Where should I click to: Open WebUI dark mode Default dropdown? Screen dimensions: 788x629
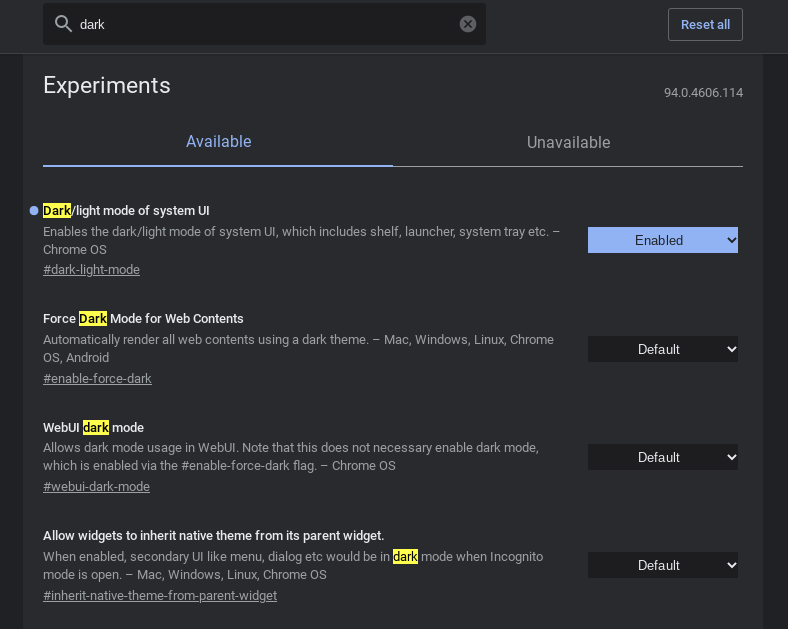pos(663,457)
